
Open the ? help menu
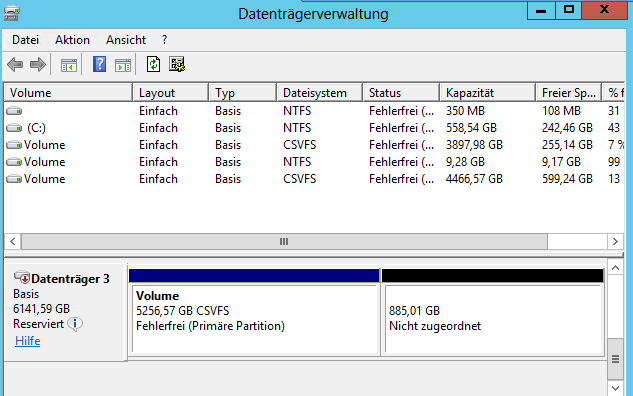tap(164, 40)
